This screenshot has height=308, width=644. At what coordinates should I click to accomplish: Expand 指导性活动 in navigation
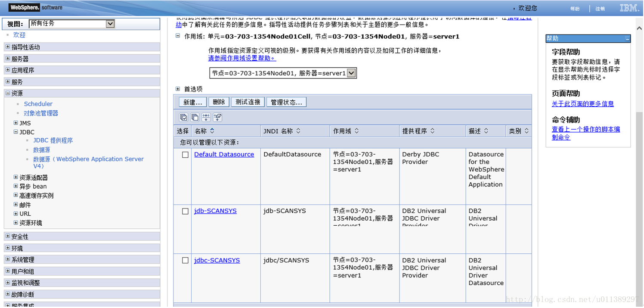(x=8, y=47)
